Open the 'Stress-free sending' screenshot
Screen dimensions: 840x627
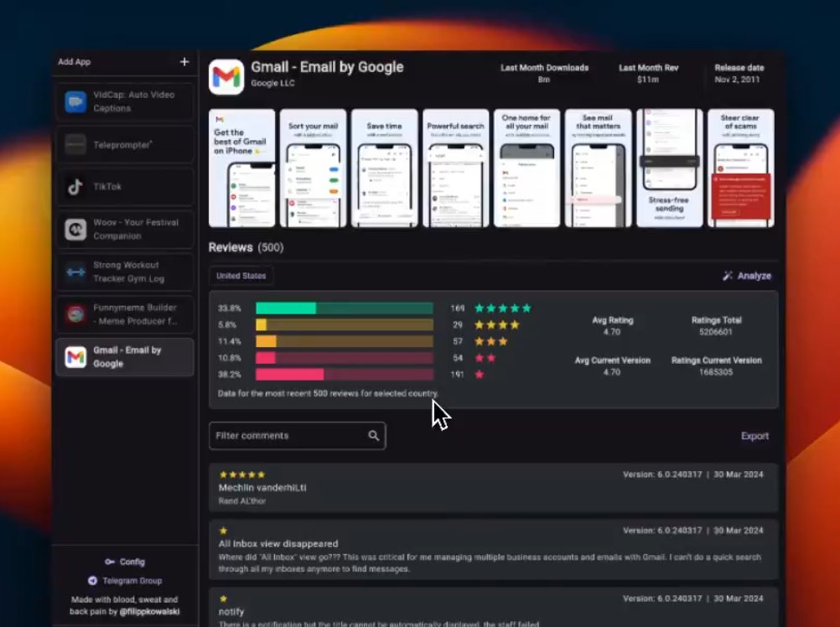point(669,168)
